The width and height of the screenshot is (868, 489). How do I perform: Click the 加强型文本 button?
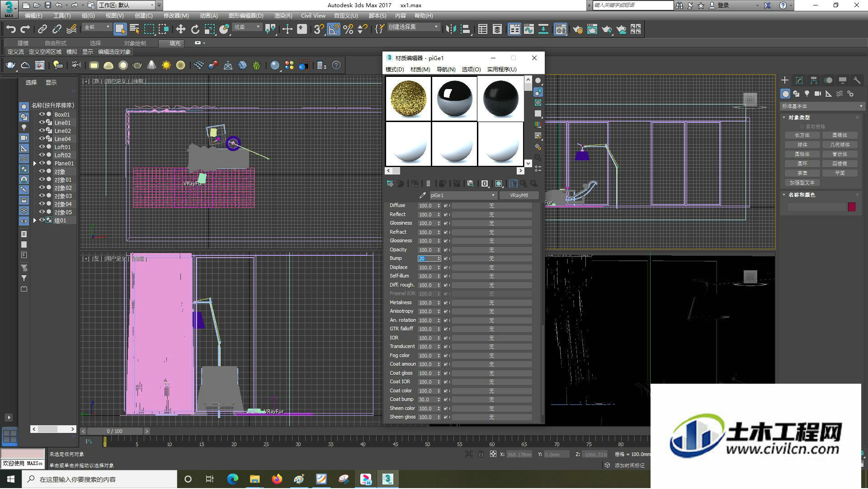click(x=802, y=183)
